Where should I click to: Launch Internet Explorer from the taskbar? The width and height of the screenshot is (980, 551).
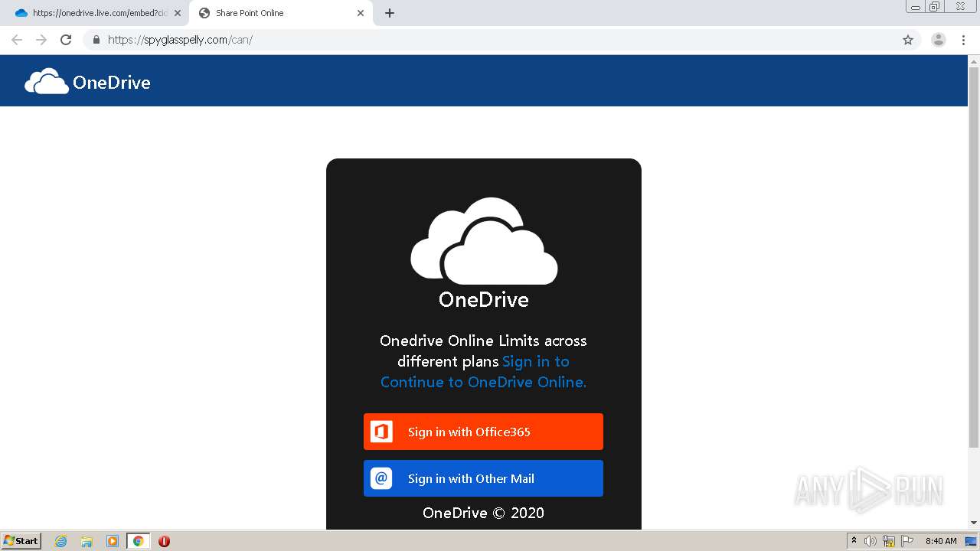click(x=61, y=541)
